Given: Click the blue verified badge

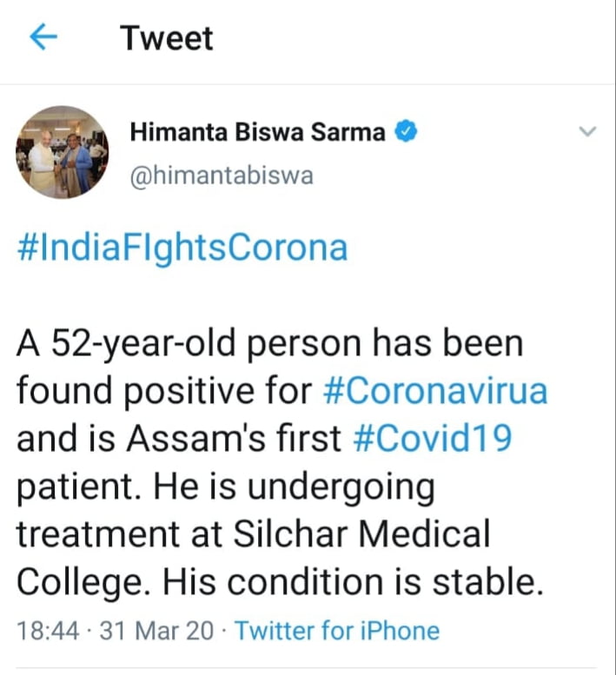Looking at the screenshot, I should tap(407, 132).
